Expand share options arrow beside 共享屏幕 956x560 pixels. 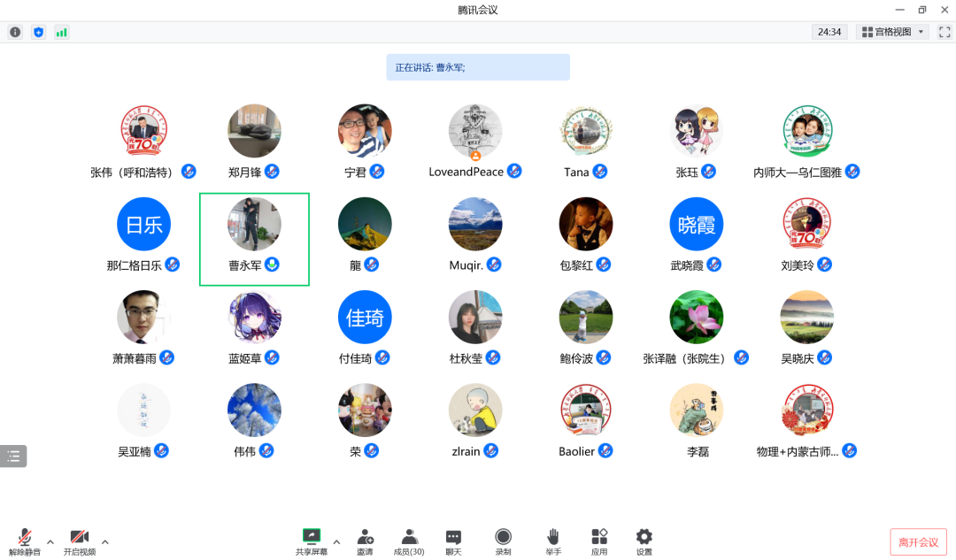pos(336,541)
